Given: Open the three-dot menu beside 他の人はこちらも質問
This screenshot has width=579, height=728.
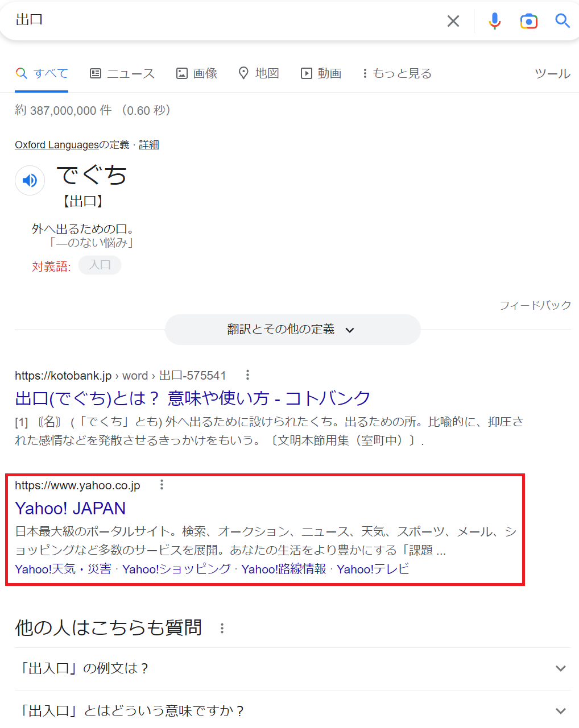Looking at the screenshot, I should [x=222, y=628].
